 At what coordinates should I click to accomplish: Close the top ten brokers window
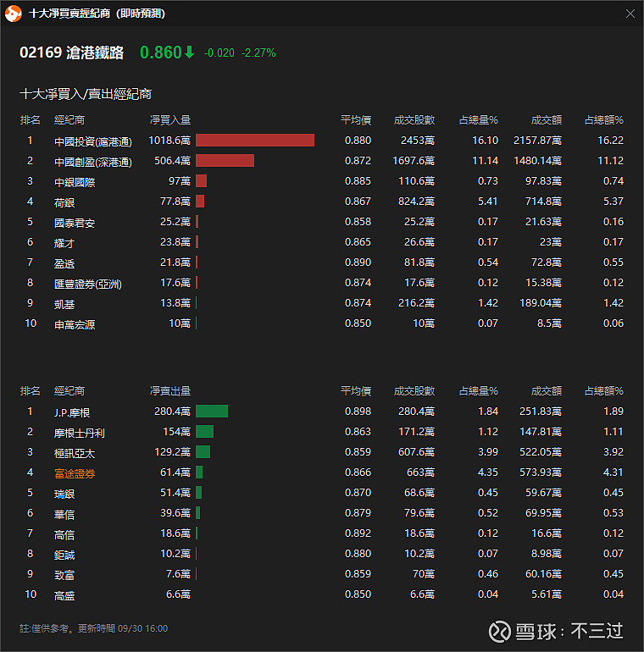pos(630,14)
